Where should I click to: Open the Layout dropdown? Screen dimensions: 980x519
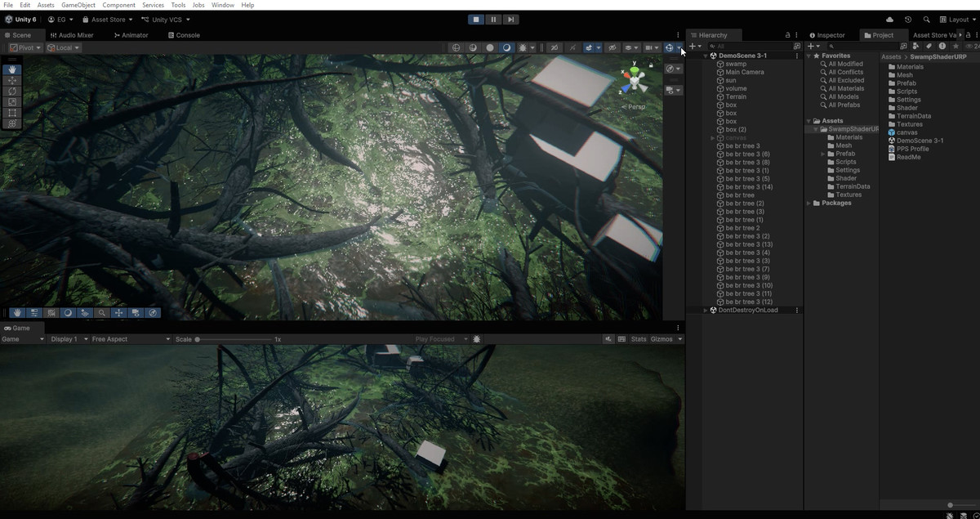(957, 20)
